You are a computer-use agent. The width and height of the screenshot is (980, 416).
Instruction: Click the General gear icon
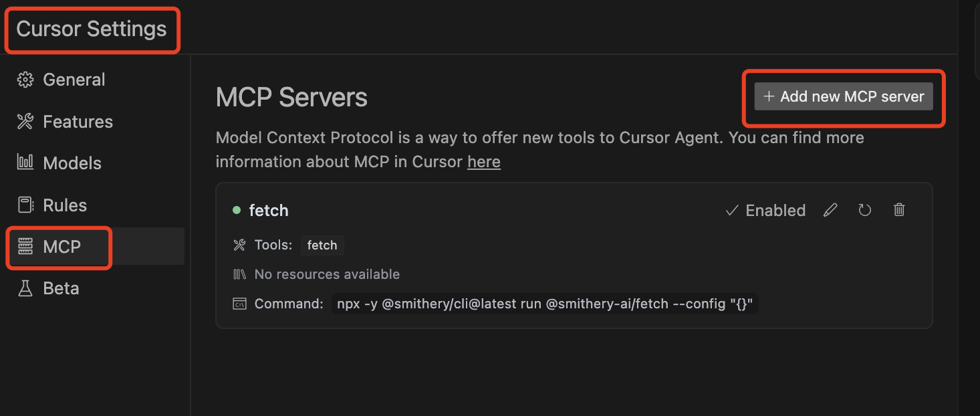[25, 80]
